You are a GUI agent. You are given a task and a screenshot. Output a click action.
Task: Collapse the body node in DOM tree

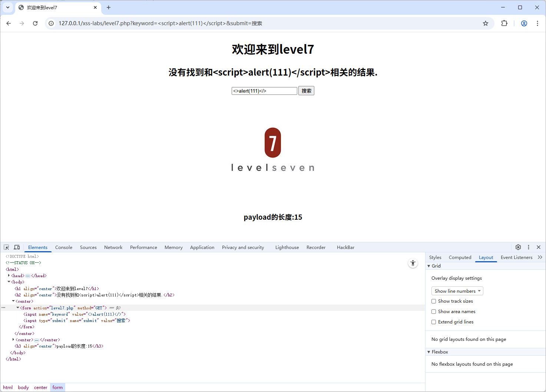click(x=9, y=282)
